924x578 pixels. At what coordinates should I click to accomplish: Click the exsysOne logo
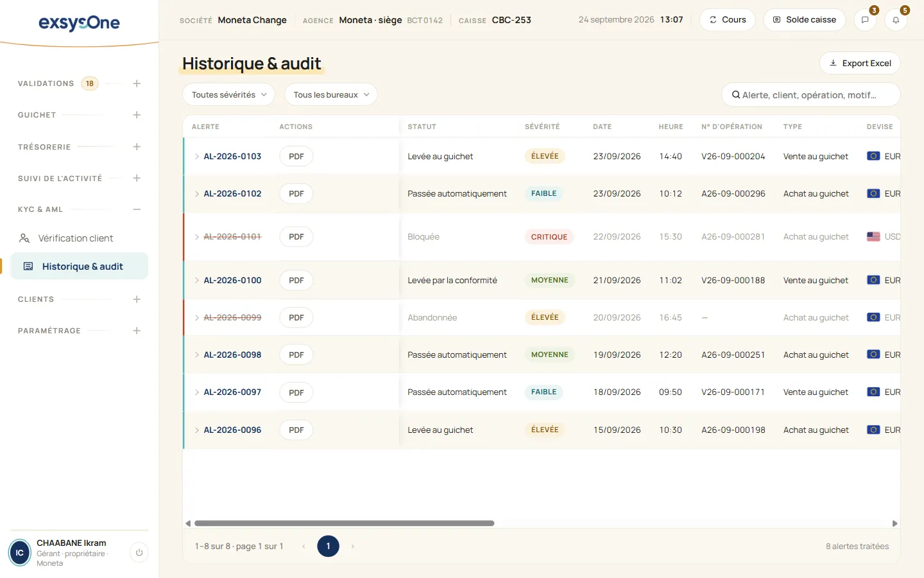[79, 23]
